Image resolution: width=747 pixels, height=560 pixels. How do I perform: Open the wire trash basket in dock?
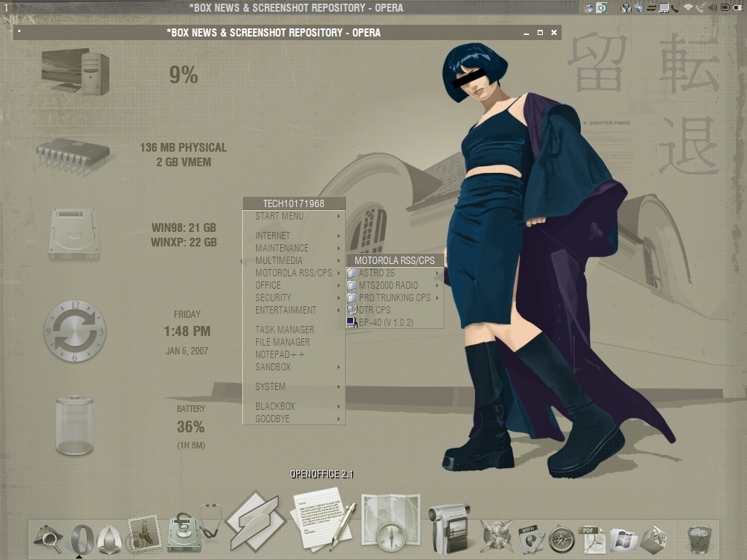tap(700, 540)
